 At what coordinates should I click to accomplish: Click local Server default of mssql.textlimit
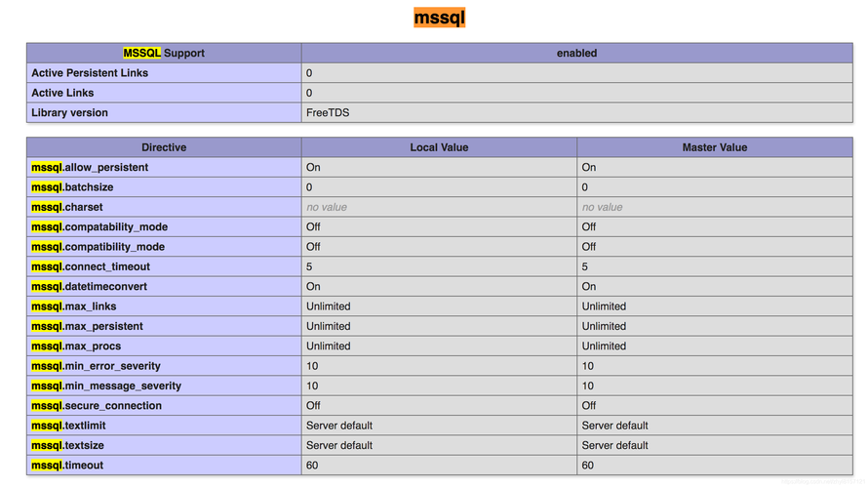[339, 426]
